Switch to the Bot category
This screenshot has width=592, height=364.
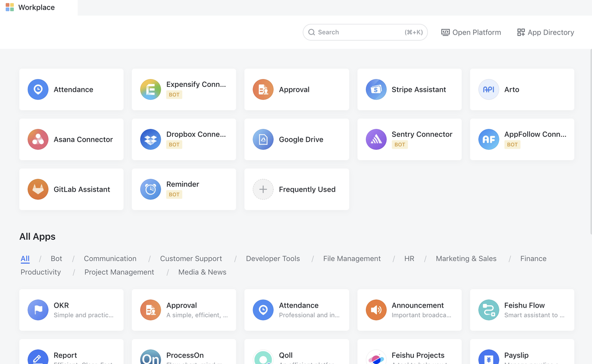(56, 259)
